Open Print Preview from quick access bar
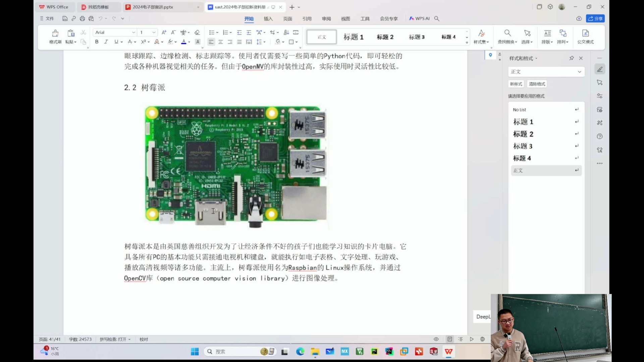This screenshot has height=362, width=644. click(91, 19)
